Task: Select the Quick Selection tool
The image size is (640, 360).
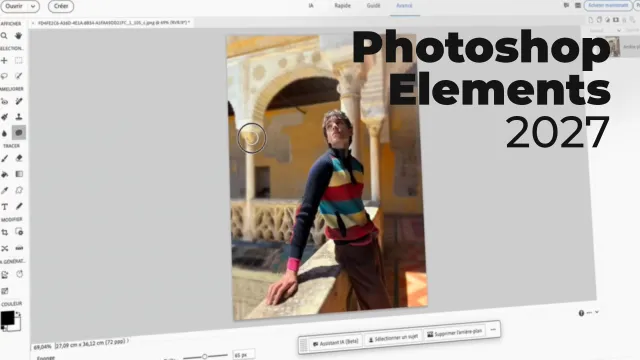Action: point(19,76)
